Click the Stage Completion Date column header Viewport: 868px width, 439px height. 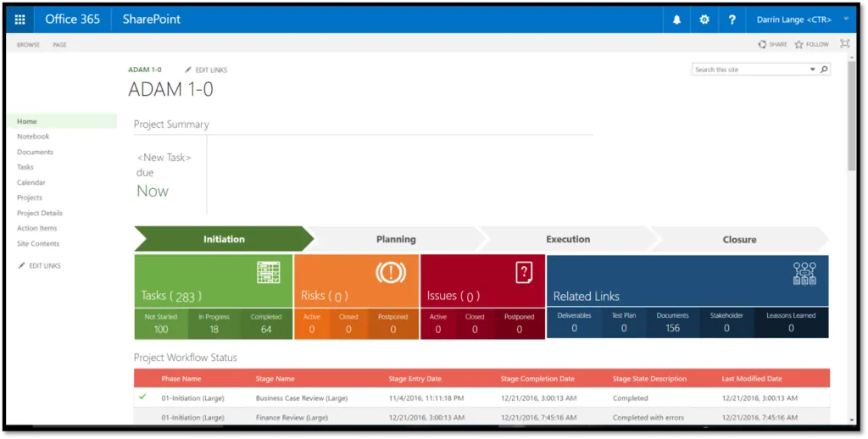[537, 379]
